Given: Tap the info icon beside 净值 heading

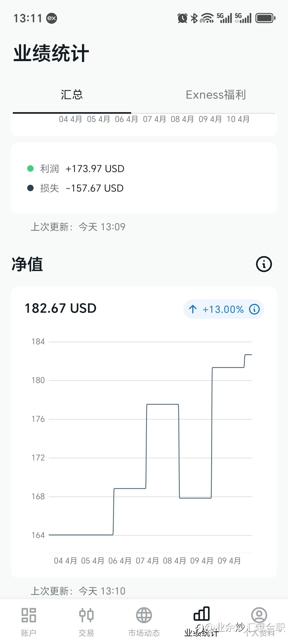Looking at the screenshot, I should click(x=264, y=264).
